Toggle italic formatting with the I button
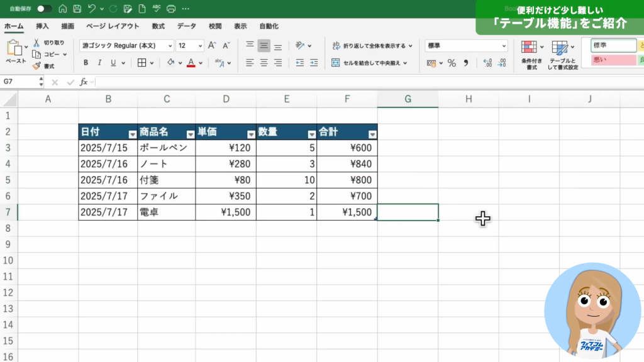The image size is (644, 362). [x=99, y=63]
